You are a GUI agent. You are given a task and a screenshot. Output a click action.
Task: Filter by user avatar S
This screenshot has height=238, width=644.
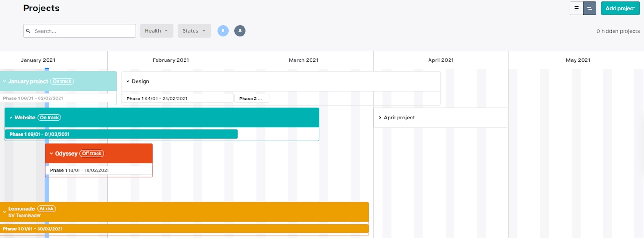tap(240, 31)
